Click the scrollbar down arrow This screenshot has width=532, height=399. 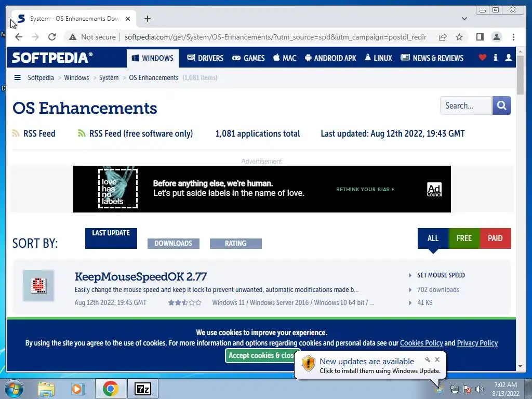(520, 366)
